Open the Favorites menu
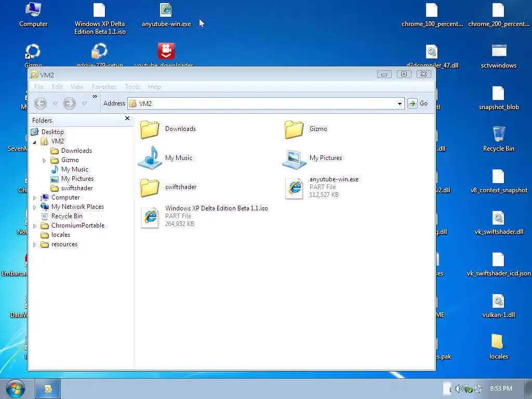Image resolution: width=532 pixels, height=399 pixels. point(104,87)
